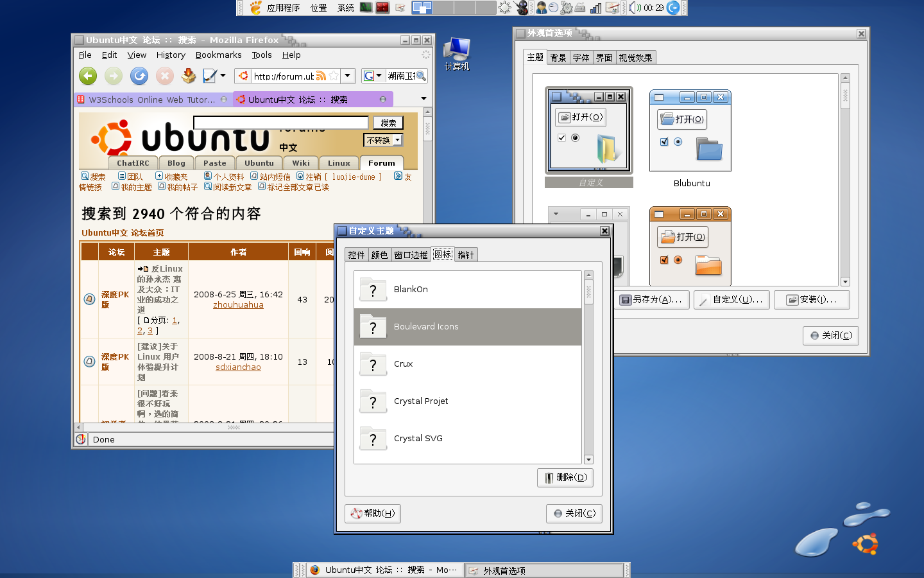Click the notepad-with-pen icon in Firefox toolbar
Viewport: 924px width, 578px height.
pyautogui.click(x=209, y=76)
